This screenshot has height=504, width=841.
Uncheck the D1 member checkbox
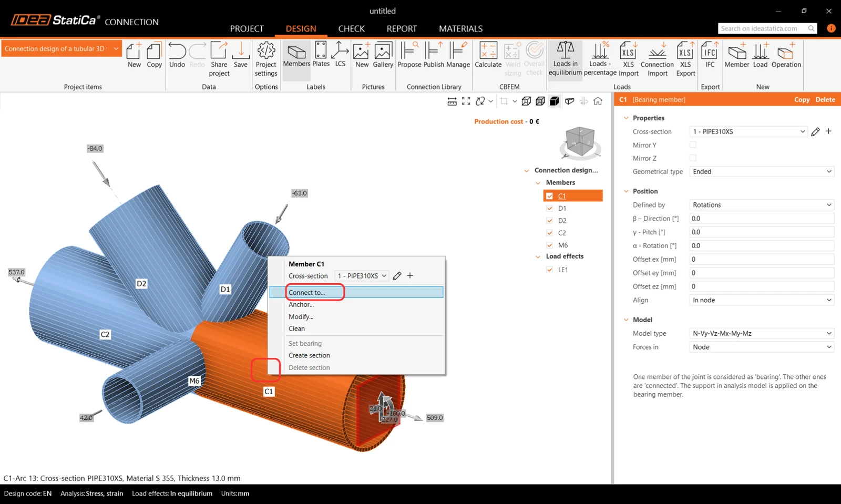(x=549, y=209)
